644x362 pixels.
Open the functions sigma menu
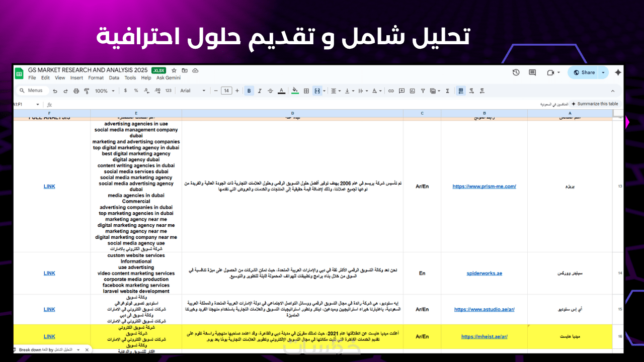[x=447, y=91]
